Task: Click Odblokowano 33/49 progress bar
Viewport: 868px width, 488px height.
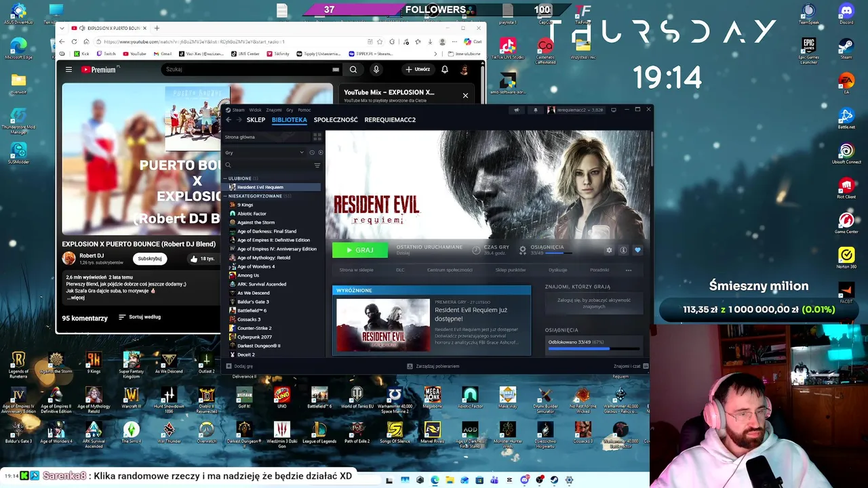Action: 593,348
